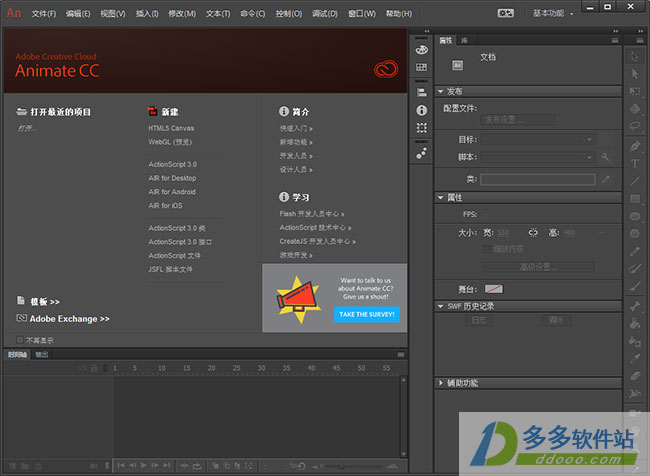Select the 时间轴 tab

(17, 354)
